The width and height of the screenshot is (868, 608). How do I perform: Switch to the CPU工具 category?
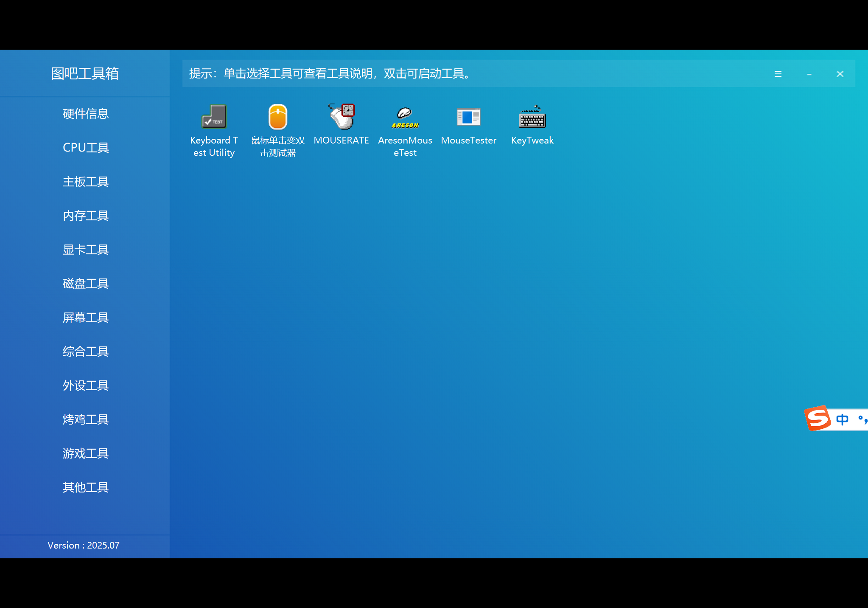click(x=86, y=148)
